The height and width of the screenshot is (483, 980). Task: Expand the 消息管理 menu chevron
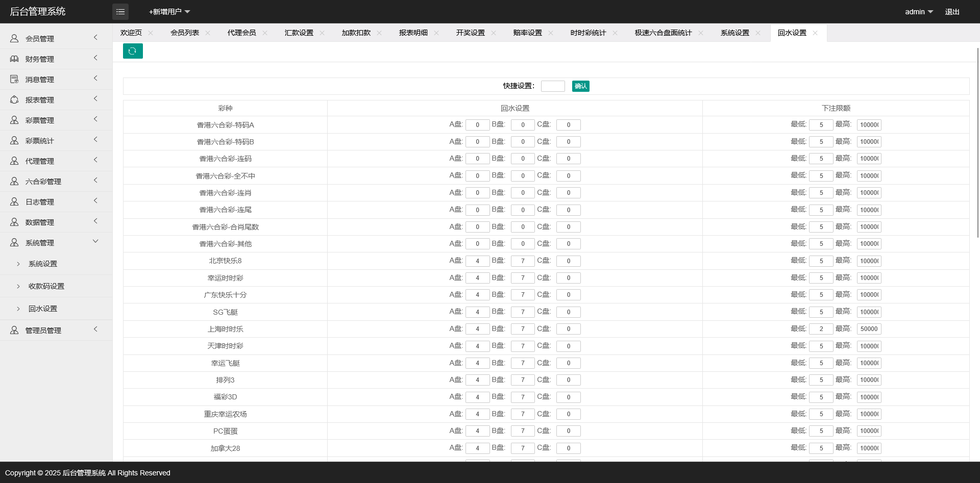pyautogui.click(x=95, y=79)
